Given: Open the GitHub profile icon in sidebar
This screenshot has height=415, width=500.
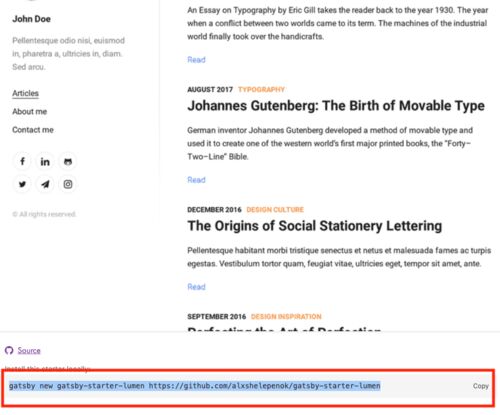Looking at the screenshot, I should coord(68,162).
